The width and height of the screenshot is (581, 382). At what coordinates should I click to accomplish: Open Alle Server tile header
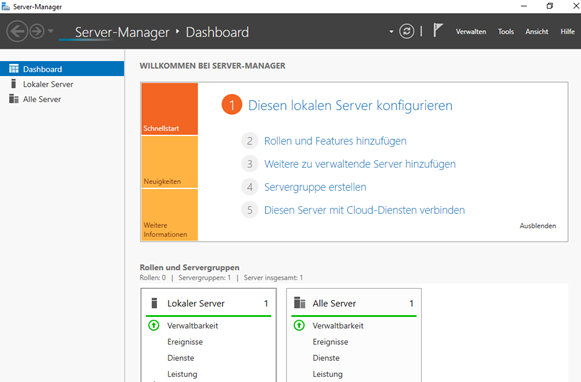pos(354,303)
